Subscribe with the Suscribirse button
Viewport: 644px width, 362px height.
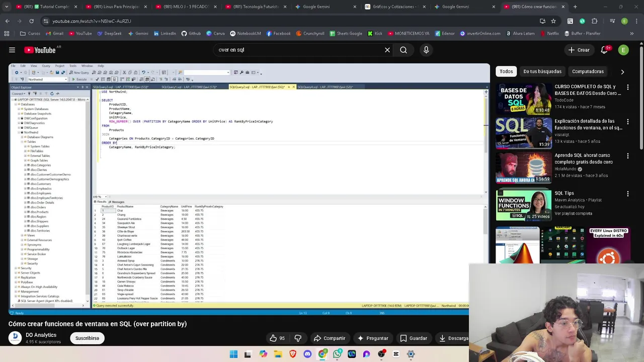click(87, 338)
